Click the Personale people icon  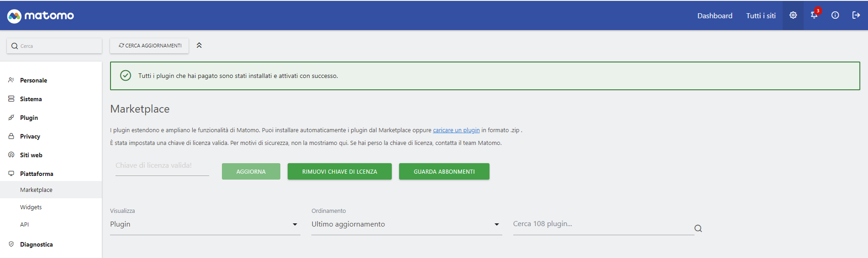[x=11, y=80]
